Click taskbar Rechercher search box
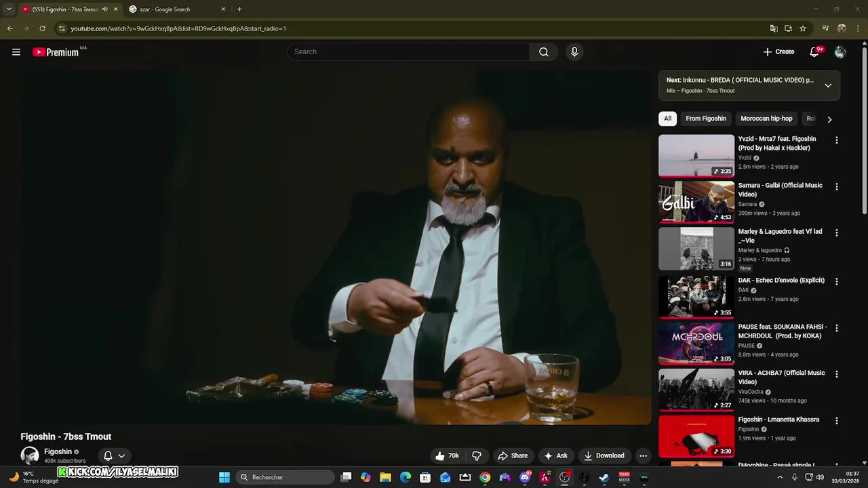 click(x=285, y=477)
